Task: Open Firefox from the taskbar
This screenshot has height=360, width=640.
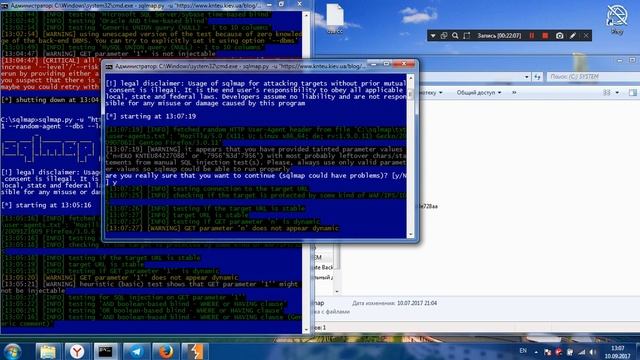Action: pyautogui.click(x=166, y=351)
